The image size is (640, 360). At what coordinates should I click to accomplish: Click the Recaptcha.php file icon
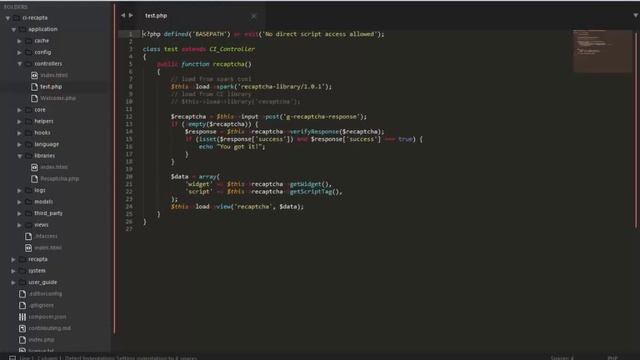(34, 178)
